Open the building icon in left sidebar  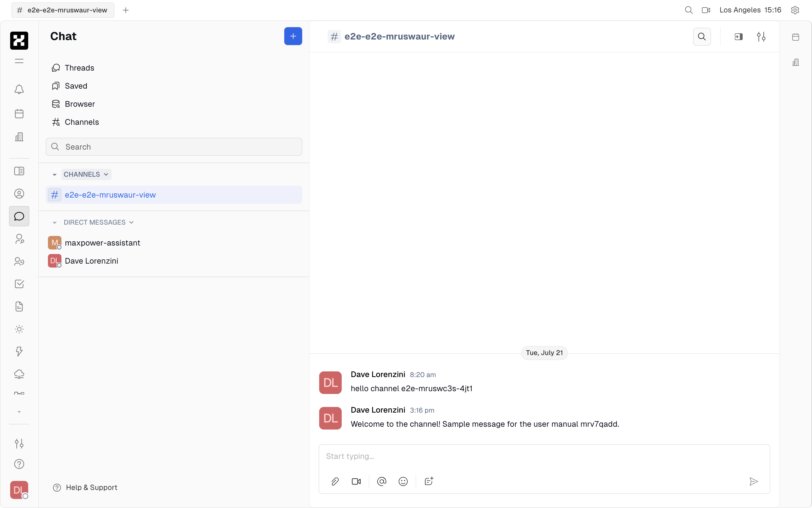coord(19,137)
